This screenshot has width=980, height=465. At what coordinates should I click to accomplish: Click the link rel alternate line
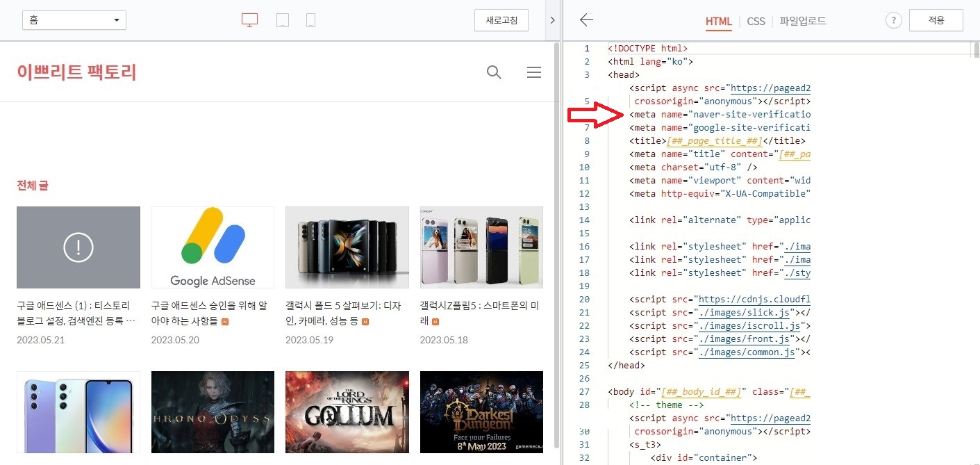pos(720,220)
